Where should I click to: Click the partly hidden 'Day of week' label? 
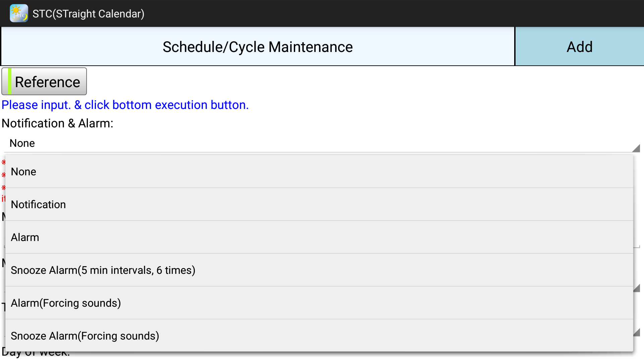pos(36,354)
